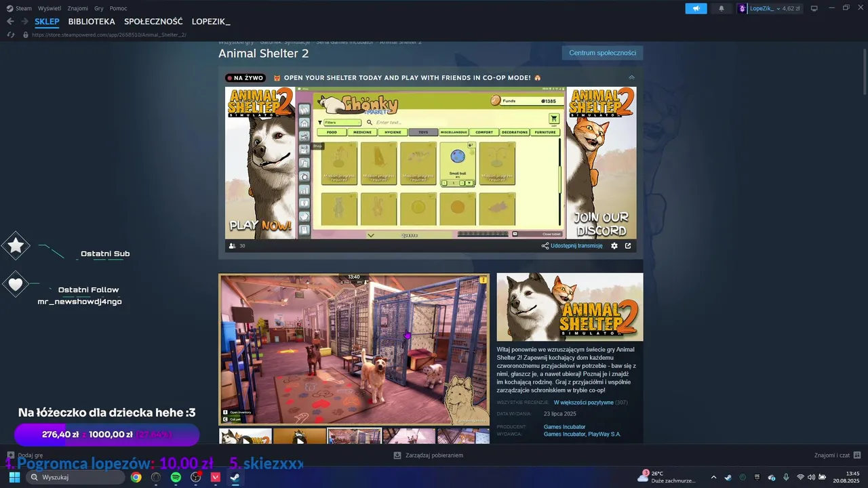Click the Dodaj grę plus icon
The width and height of the screenshot is (868, 488).
click(x=11, y=455)
